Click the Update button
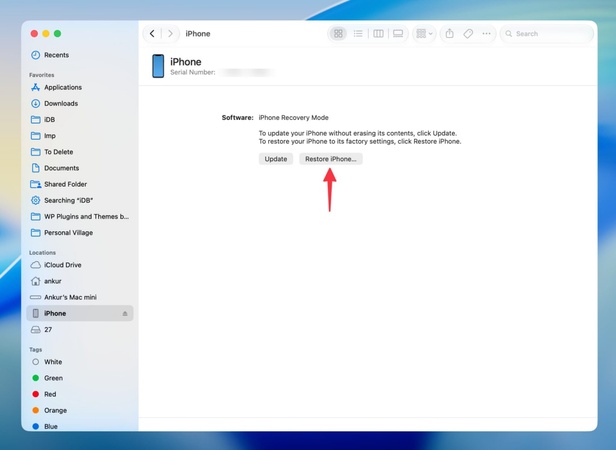The width and height of the screenshot is (616, 450). click(x=276, y=159)
